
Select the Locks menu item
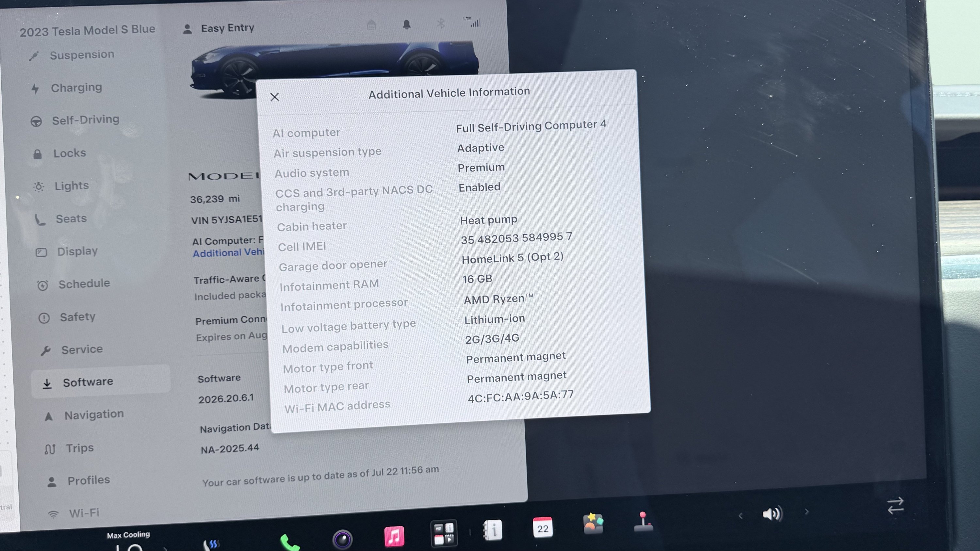[x=60, y=153]
